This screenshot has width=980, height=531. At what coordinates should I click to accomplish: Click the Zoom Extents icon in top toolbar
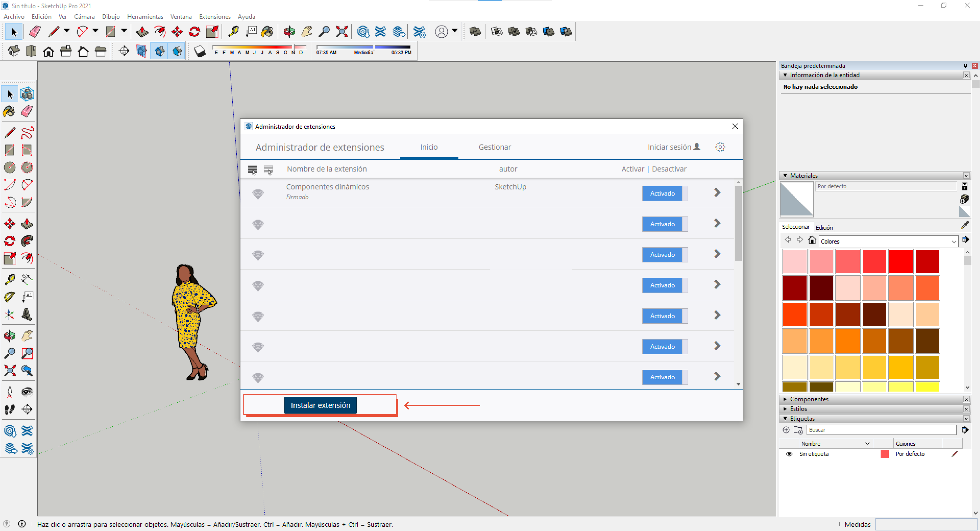[x=342, y=32]
